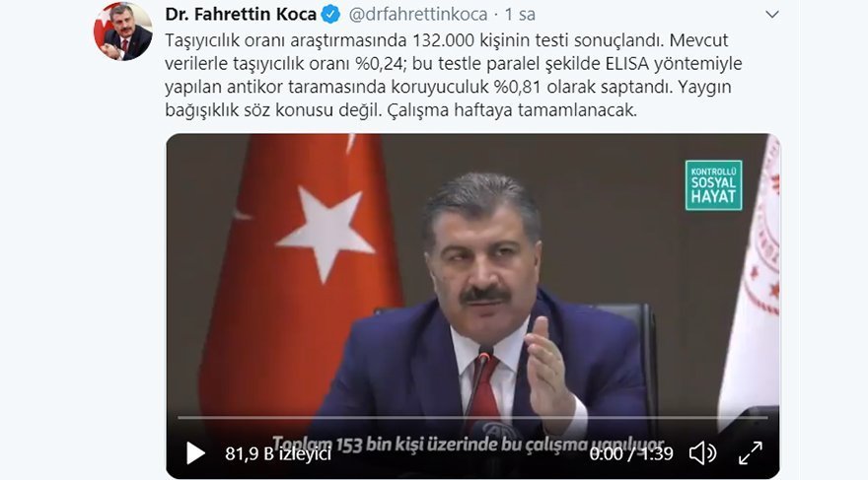The width and height of the screenshot is (868, 480).
Task: Open the tweet by clicking its text body
Action: click(x=454, y=75)
